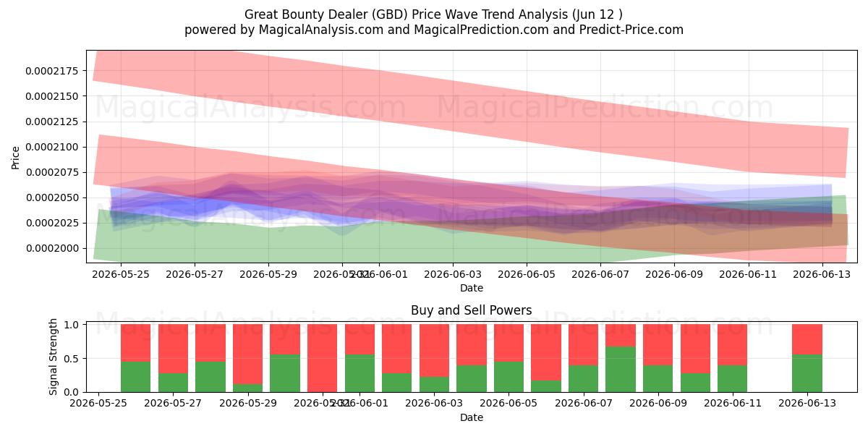This screenshot has width=868, height=434.
Task: Click the 0.0002125 price tick label
Action: (x=53, y=122)
